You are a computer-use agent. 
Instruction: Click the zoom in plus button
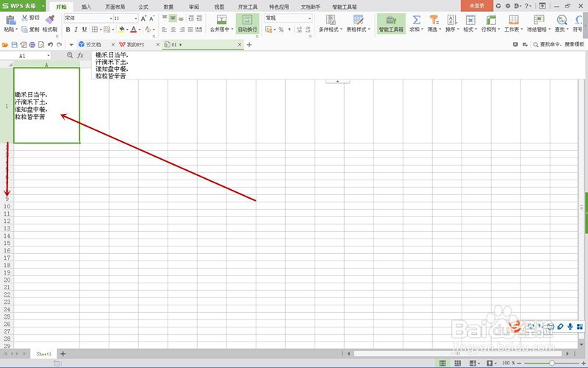583,363
